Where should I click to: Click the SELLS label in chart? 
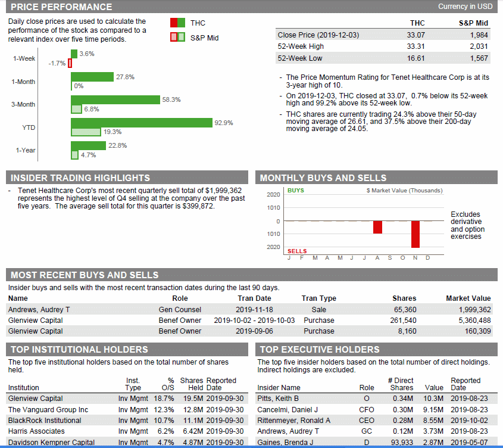(x=297, y=251)
